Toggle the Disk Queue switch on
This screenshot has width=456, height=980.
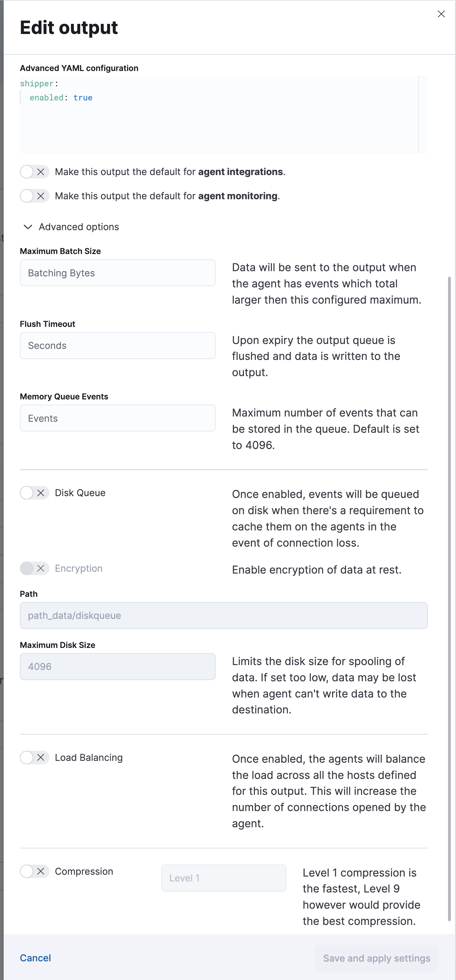tap(34, 493)
